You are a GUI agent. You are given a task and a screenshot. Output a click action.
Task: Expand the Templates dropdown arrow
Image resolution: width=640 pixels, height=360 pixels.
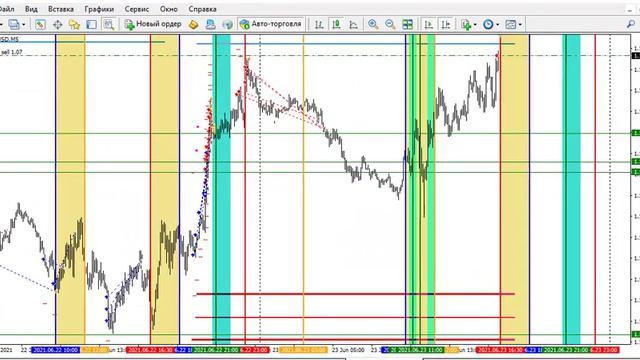click(520, 25)
